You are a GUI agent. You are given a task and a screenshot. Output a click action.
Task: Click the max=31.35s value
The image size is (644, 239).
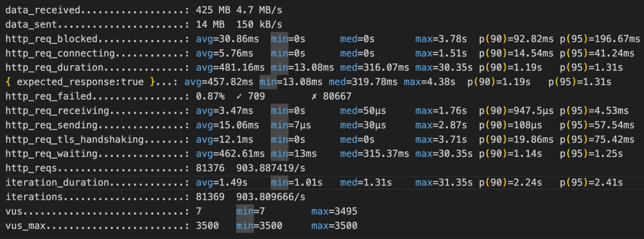[444, 182]
